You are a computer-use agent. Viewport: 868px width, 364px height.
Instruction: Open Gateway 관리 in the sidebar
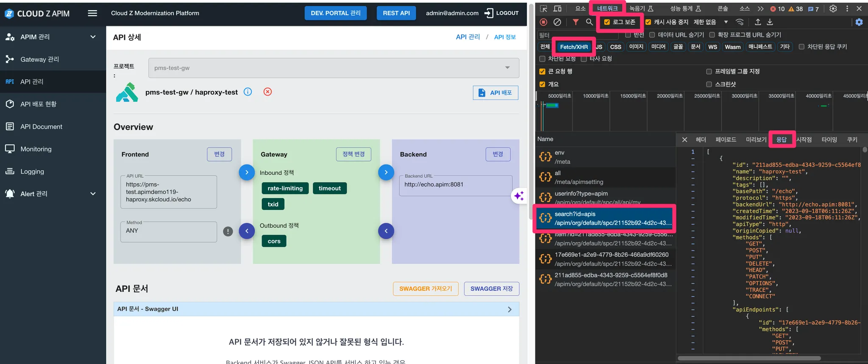[53, 59]
